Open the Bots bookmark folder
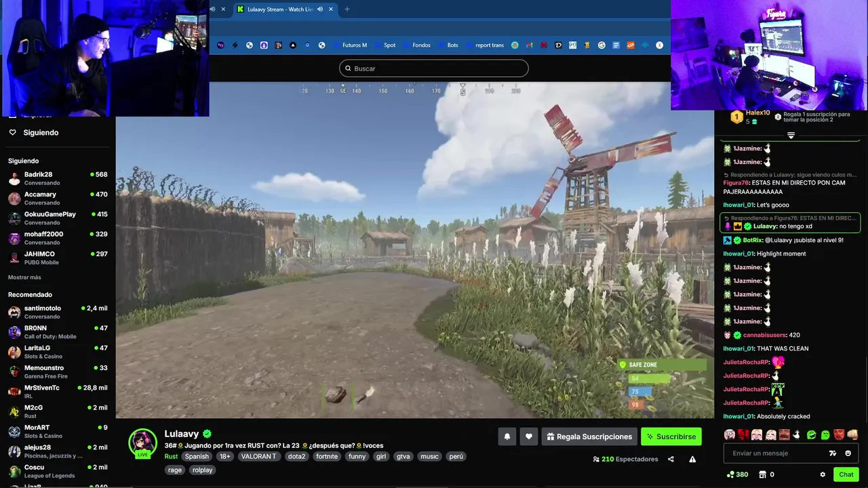This screenshot has width=868, height=488. coord(447,45)
